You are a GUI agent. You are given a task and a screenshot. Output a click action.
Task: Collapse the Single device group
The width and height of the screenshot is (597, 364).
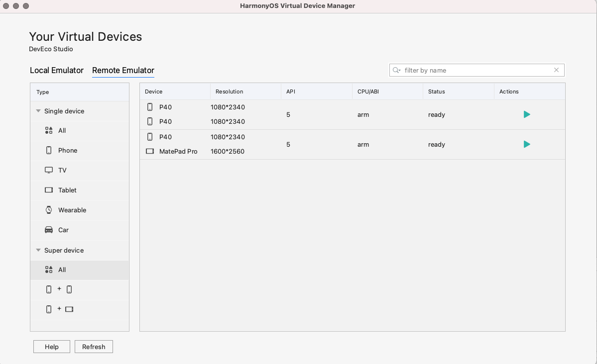click(38, 111)
